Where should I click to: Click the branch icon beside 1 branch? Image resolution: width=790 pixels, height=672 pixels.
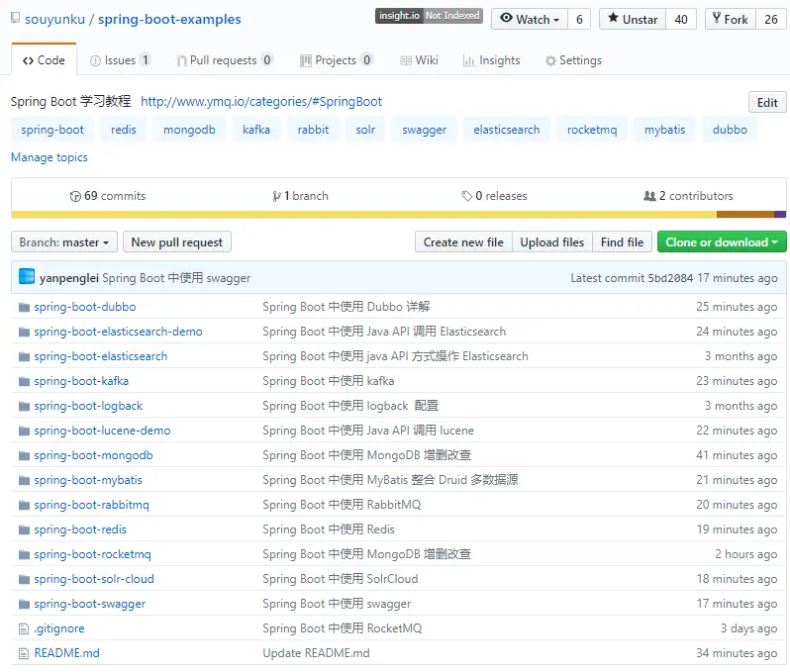[276, 196]
